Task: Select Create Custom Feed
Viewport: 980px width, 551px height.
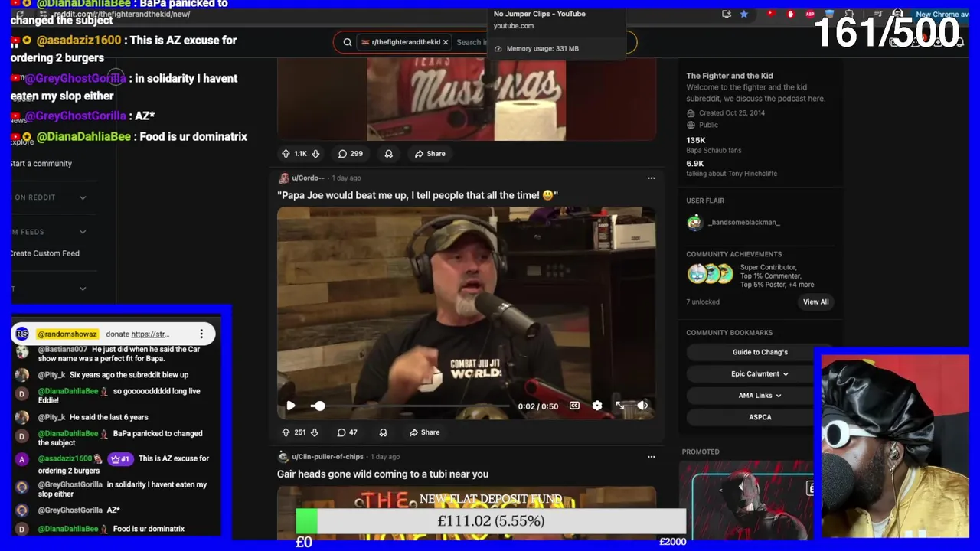Action: coord(44,253)
